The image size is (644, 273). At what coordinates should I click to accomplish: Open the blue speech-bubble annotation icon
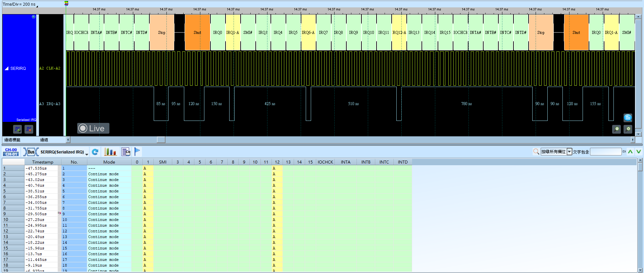point(628,118)
